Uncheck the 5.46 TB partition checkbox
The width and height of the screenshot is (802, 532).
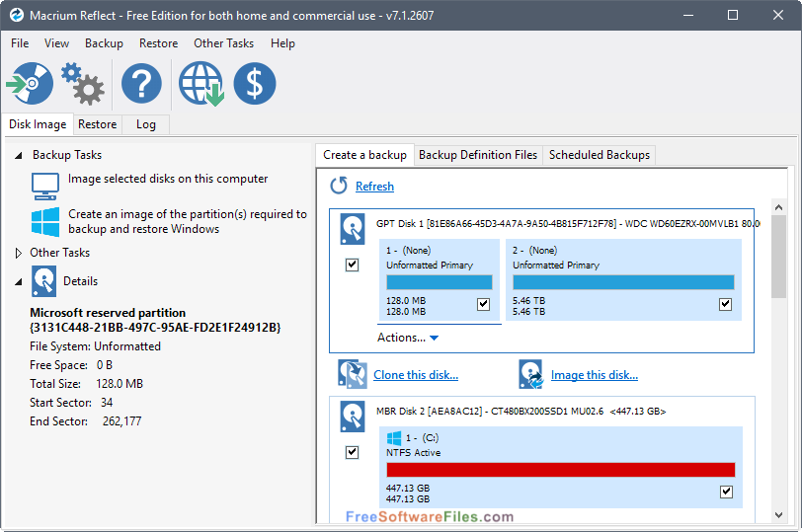pyautogui.click(x=725, y=304)
